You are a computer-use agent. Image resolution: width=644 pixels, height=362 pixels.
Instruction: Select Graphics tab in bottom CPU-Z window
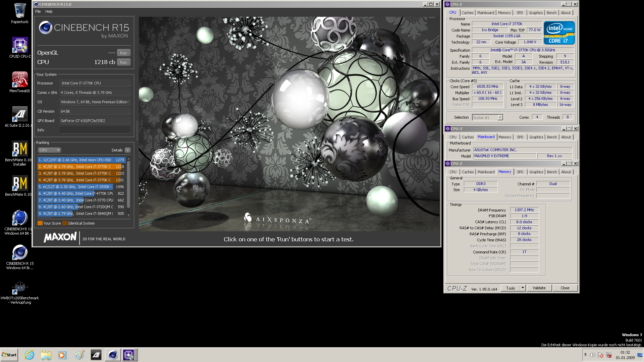(x=536, y=172)
